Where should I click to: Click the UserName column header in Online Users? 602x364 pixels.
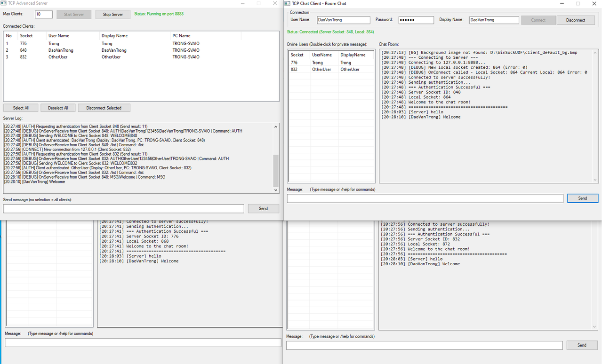coord(324,55)
